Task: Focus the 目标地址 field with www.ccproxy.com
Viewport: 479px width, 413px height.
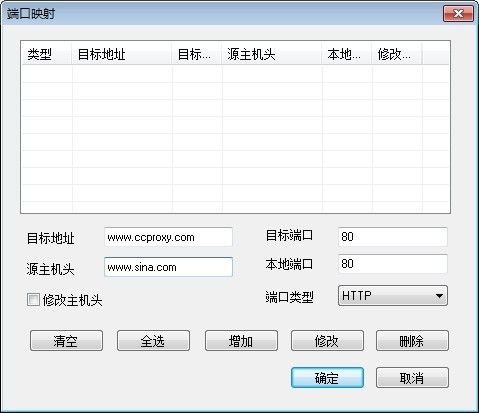Action: (x=168, y=237)
